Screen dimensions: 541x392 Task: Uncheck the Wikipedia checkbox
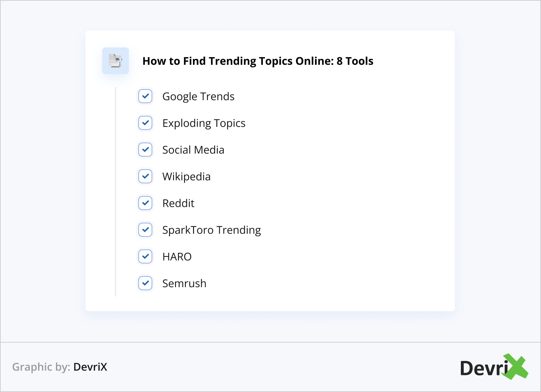pos(145,176)
